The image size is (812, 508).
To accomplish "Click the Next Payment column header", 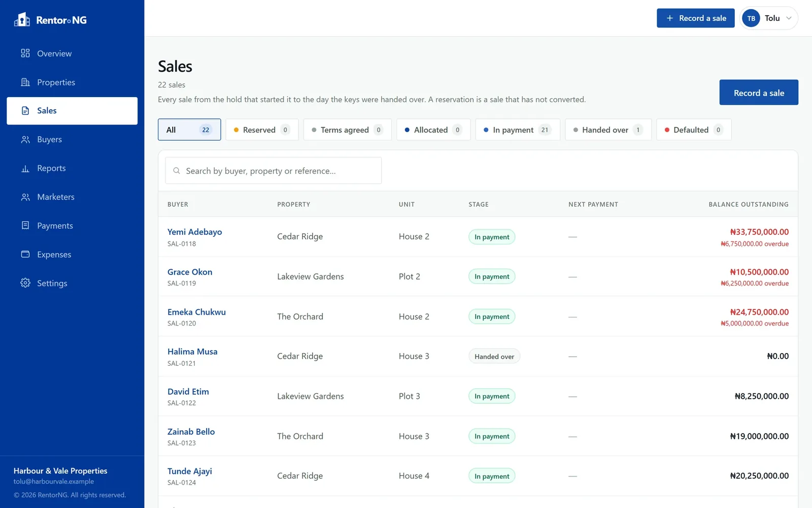I will [593, 204].
